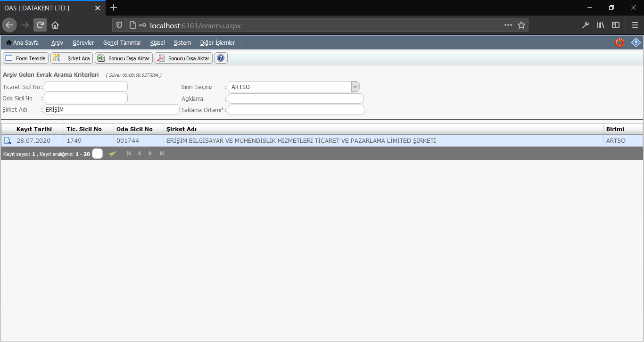Export results to Excel with Sonucu Dışa Aktar
This screenshot has height=343, width=644.
pos(124,58)
